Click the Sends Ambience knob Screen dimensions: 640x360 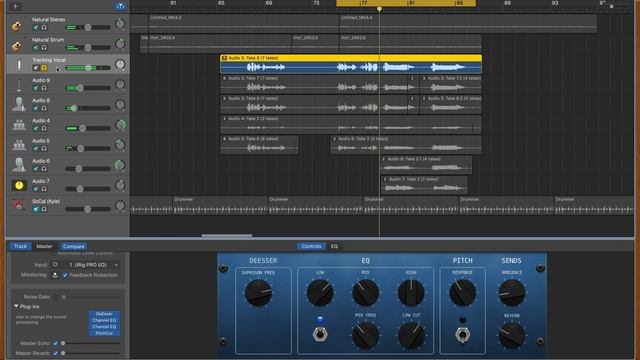(x=511, y=293)
